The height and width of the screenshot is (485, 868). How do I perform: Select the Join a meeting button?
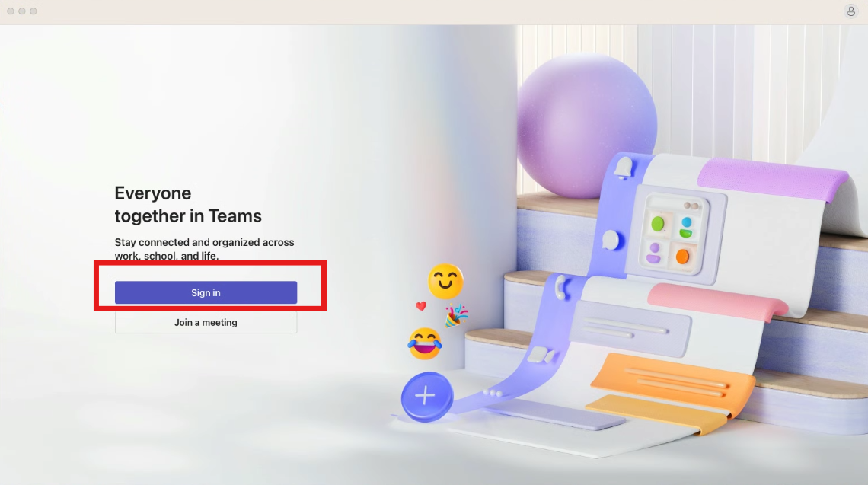206,322
